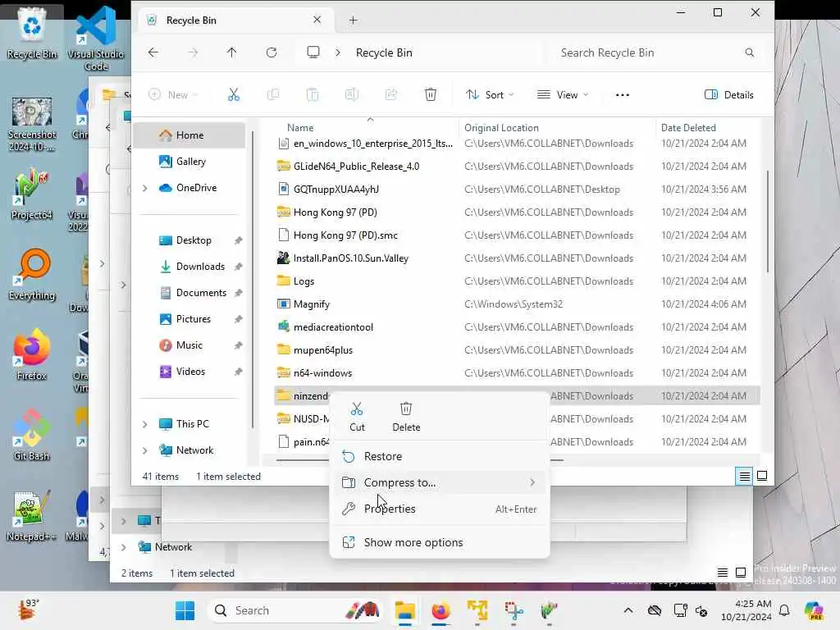Viewport: 840px width, 630px height.
Task: Add a new tab with the plus button
Action: (x=353, y=21)
